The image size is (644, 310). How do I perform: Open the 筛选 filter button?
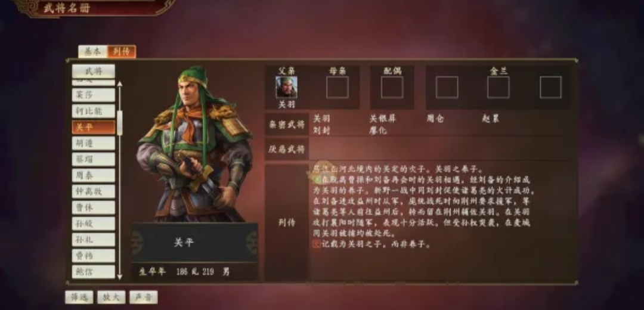click(79, 297)
